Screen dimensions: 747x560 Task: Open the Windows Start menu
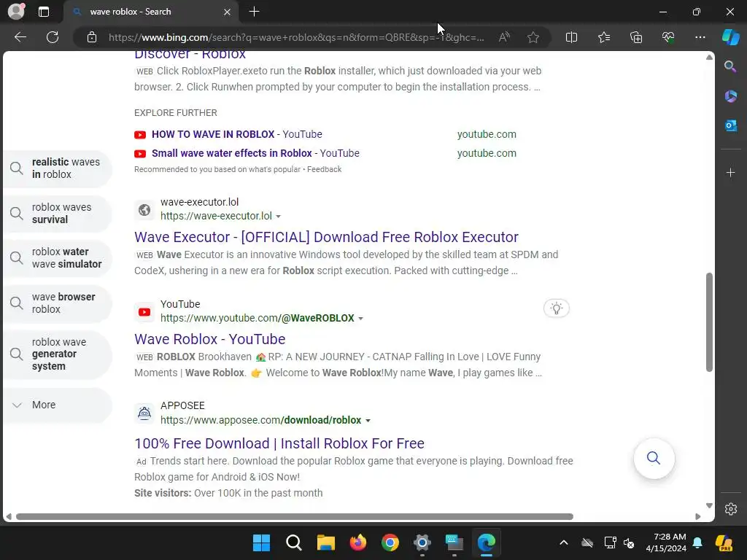[x=261, y=542]
